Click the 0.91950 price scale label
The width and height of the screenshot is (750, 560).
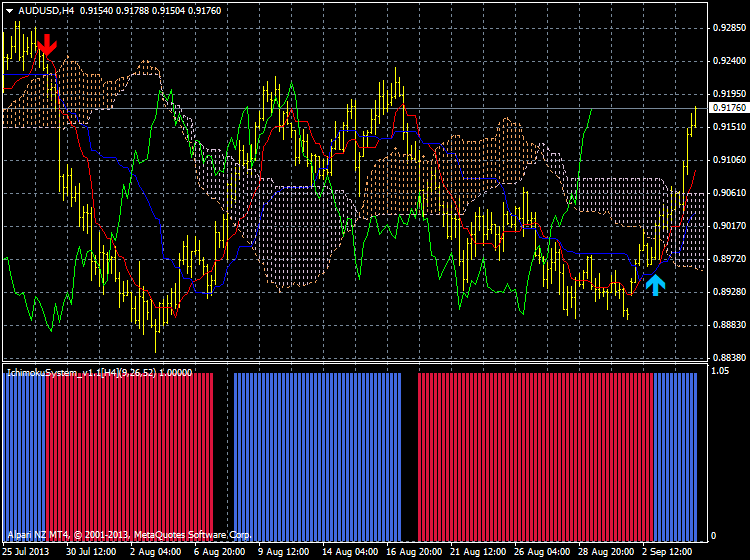pyautogui.click(x=729, y=94)
